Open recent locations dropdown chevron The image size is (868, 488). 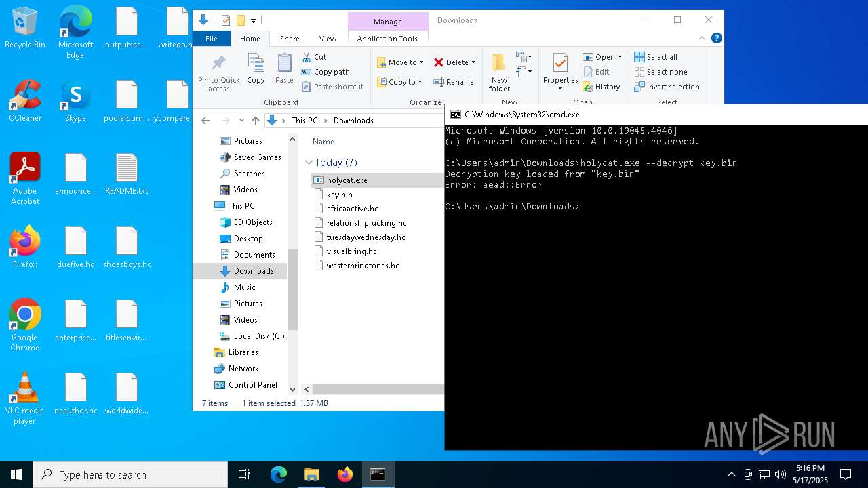pos(241,121)
